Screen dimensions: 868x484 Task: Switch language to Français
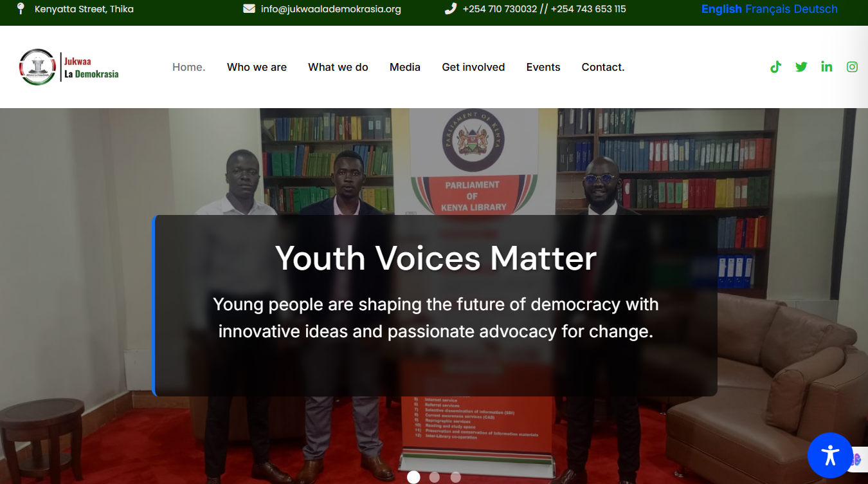(768, 9)
